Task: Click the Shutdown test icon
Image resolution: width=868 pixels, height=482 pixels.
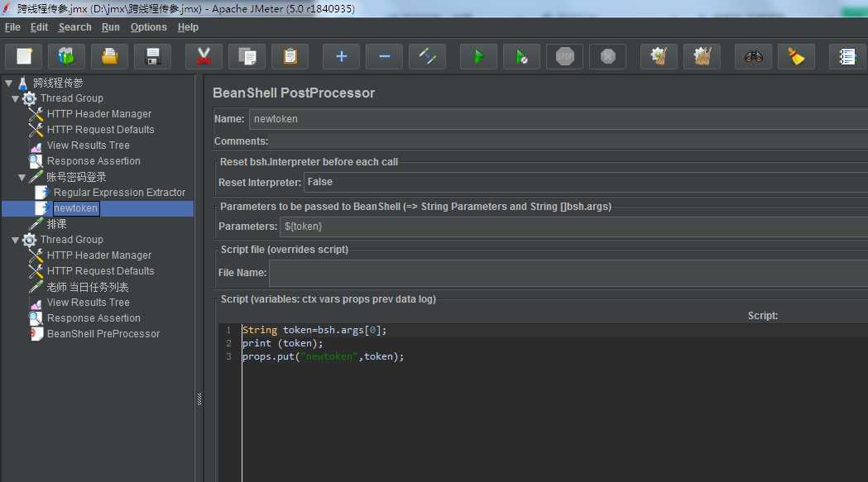Action: [x=608, y=56]
